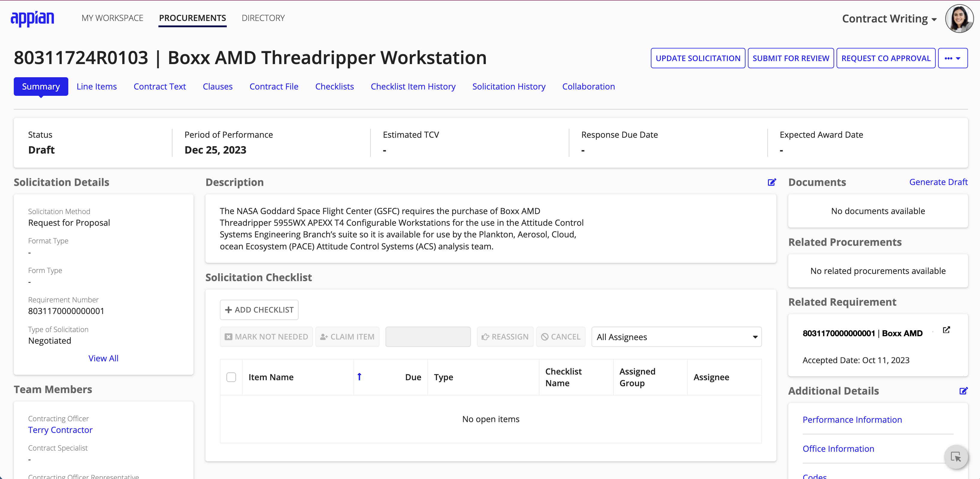The width and height of the screenshot is (980, 479).
Task: Click the sort arrow in checklist table header
Action: (359, 377)
